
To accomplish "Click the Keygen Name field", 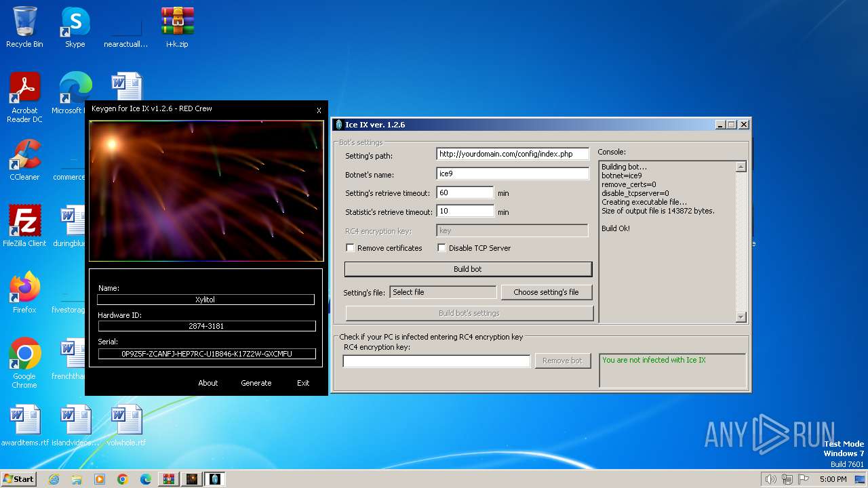I will [205, 299].
